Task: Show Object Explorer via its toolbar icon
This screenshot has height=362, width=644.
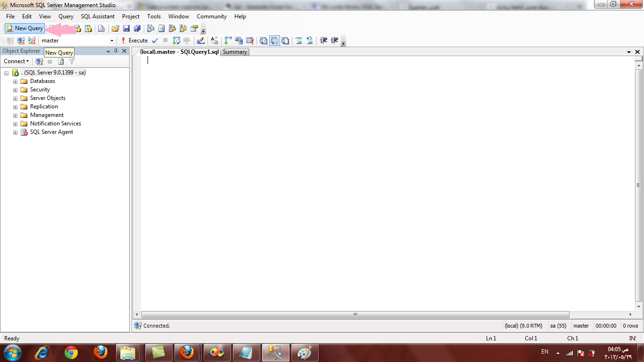Action: tap(172, 28)
